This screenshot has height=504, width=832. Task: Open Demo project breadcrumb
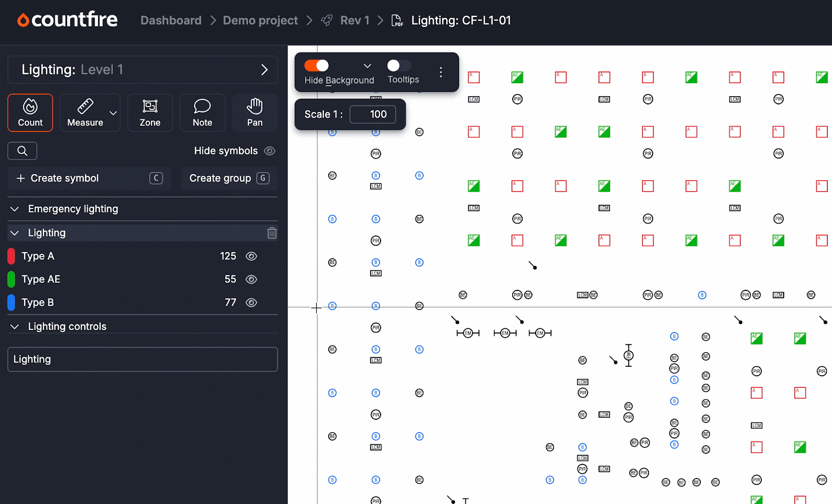261,20
